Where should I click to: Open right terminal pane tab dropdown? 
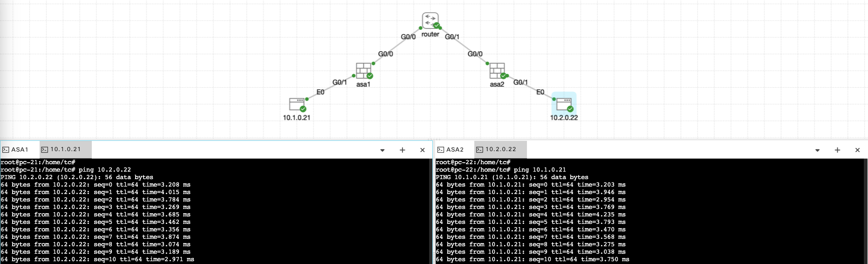[817, 150]
